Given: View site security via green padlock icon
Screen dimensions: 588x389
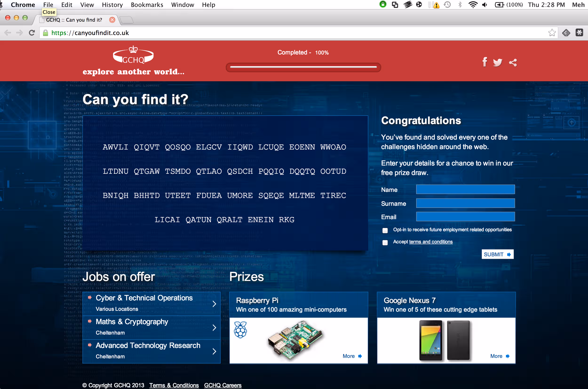Looking at the screenshot, I should coord(46,33).
